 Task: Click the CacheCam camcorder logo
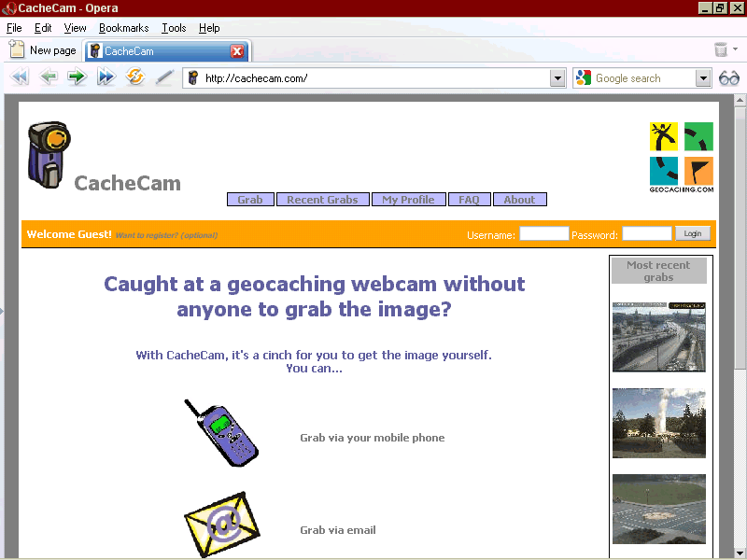click(x=49, y=154)
